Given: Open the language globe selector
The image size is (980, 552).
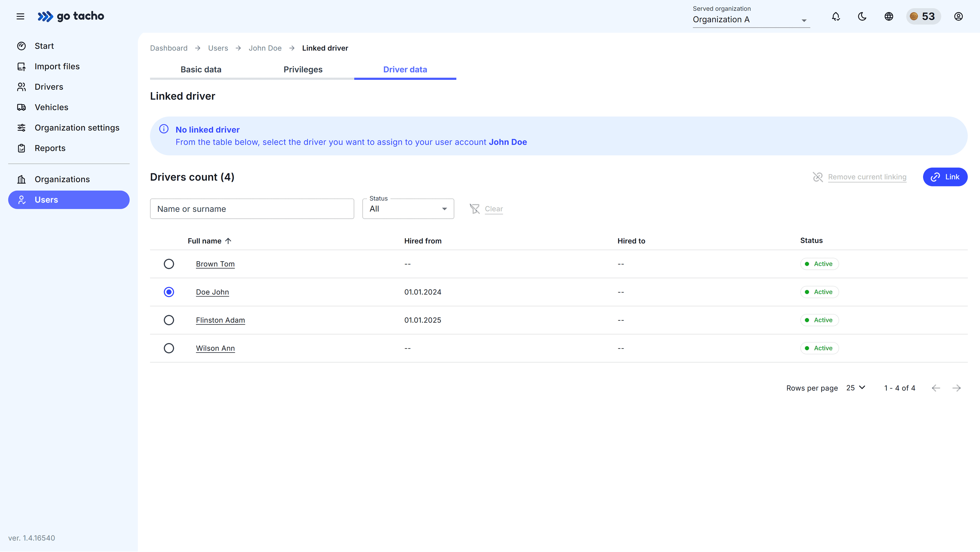Looking at the screenshot, I should pyautogui.click(x=889, y=16).
